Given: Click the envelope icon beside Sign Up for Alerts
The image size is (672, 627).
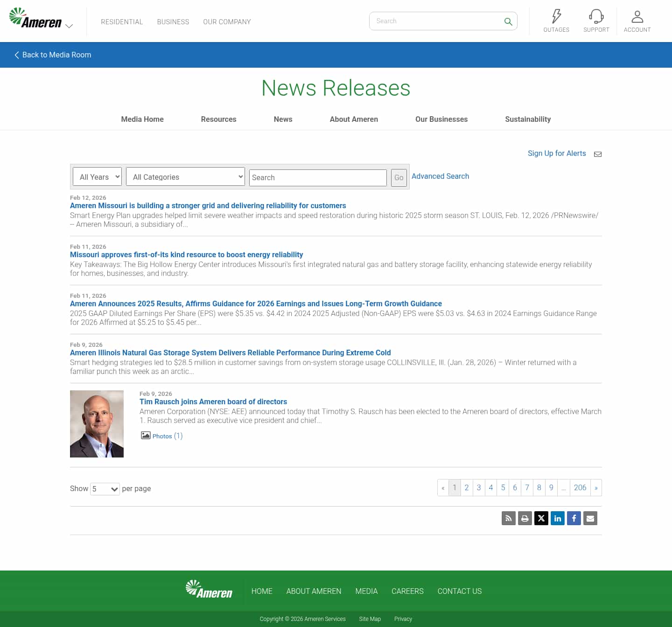Looking at the screenshot, I should coord(598,154).
